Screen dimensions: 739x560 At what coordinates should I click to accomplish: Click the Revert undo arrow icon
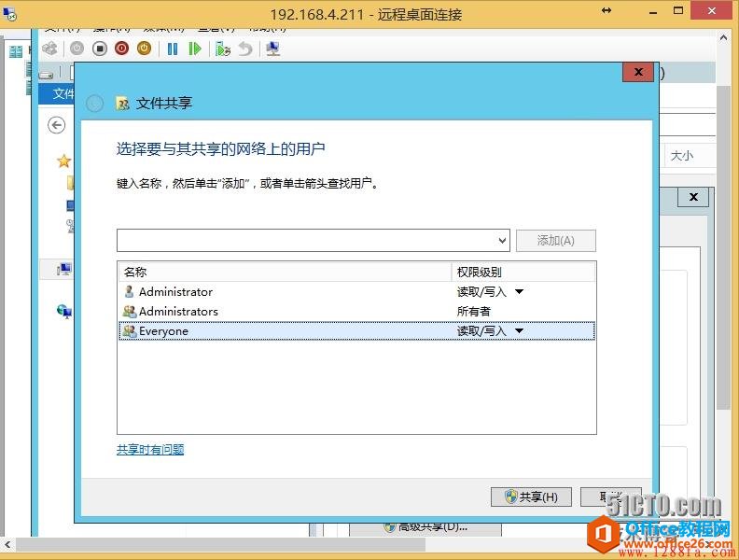pyautogui.click(x=245, y=49)
